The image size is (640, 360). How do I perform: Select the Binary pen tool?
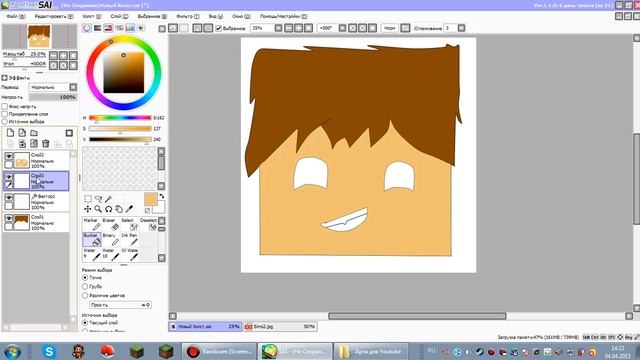[111, 239]
